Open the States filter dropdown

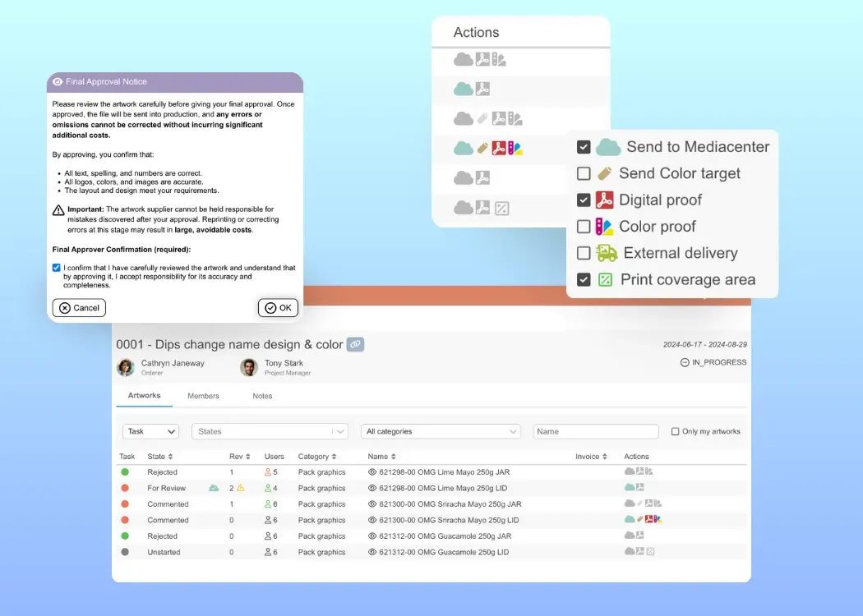click(x=270, y=430)
